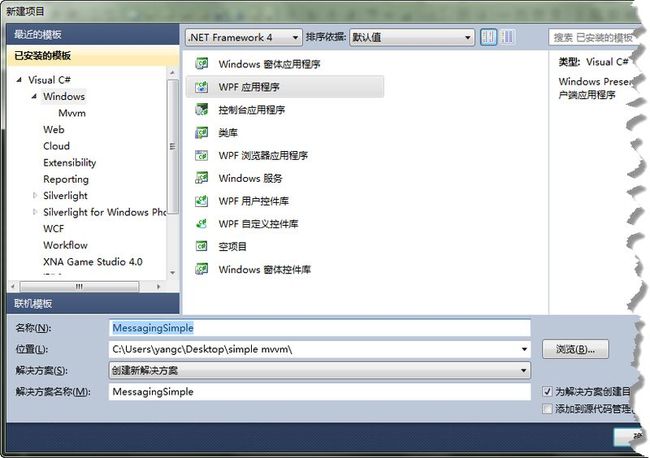The width and height of the screenshot is (650, 458).
Task: Collapse the Windows tree node
Action: (x=34, y=96)
